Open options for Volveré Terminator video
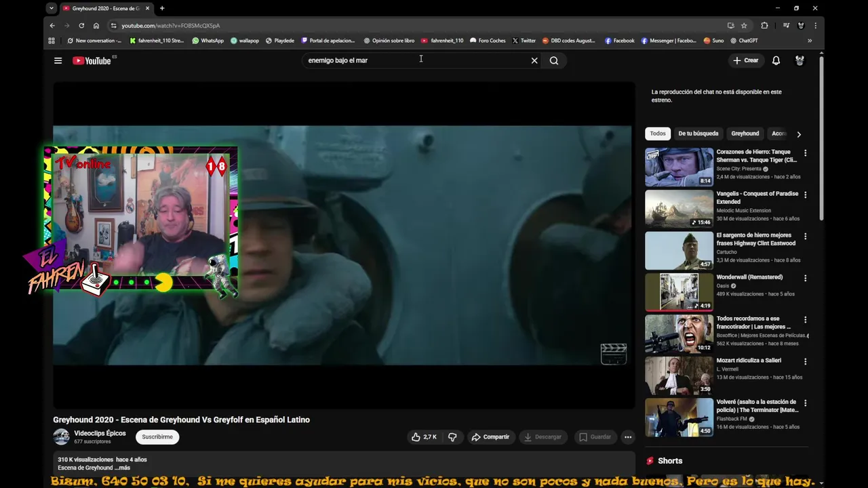Screen dimensions: 868x488 pyautogui.click(x=806, y=403)
